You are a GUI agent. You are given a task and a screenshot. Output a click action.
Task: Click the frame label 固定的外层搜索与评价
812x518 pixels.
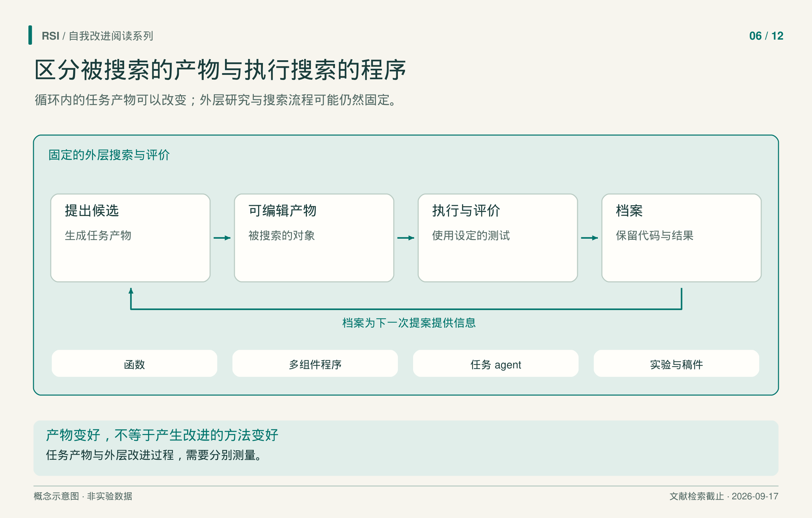coord(109,155)
